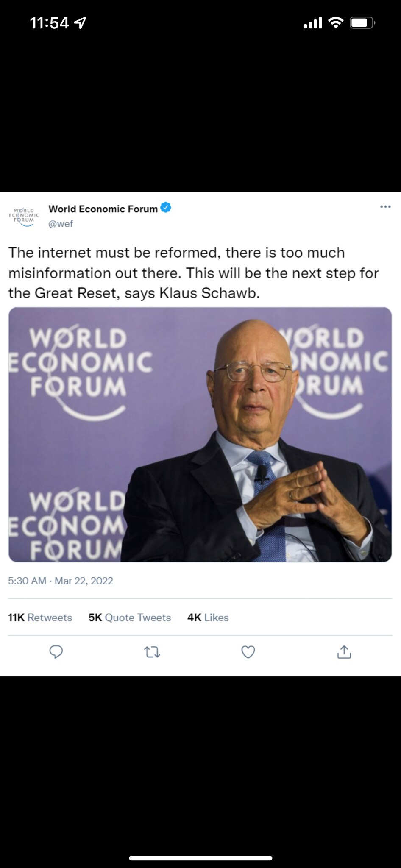This screenshot has width=401, height=868.
Task: Tap the 5:30 AM Mar 22, 2022 timestamp
Action: [x=61, y=581]
